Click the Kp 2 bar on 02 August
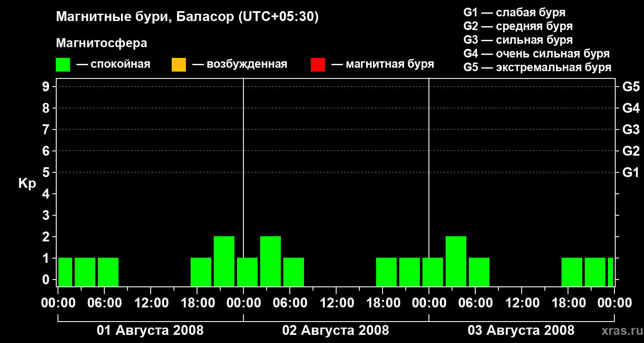This screenshot has height=343, width=644. [270, 261]
